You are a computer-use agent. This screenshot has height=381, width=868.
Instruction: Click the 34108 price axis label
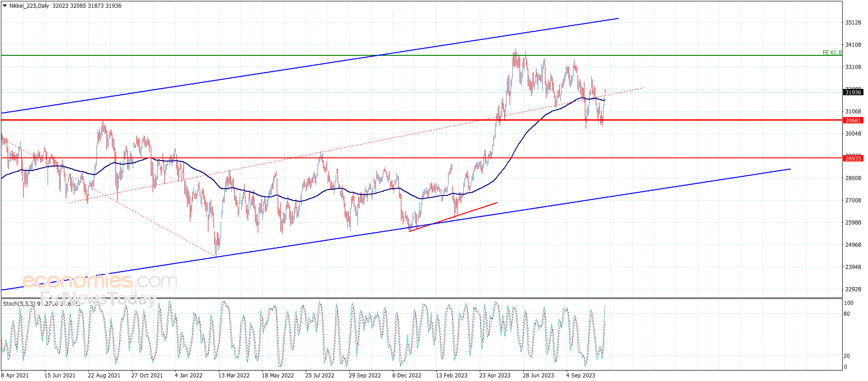853,45
